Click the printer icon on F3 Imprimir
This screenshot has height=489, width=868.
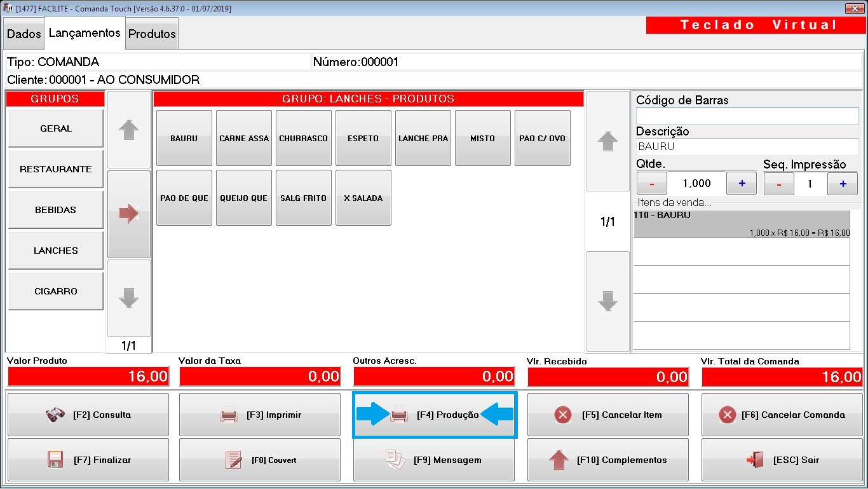coord(229,415)
